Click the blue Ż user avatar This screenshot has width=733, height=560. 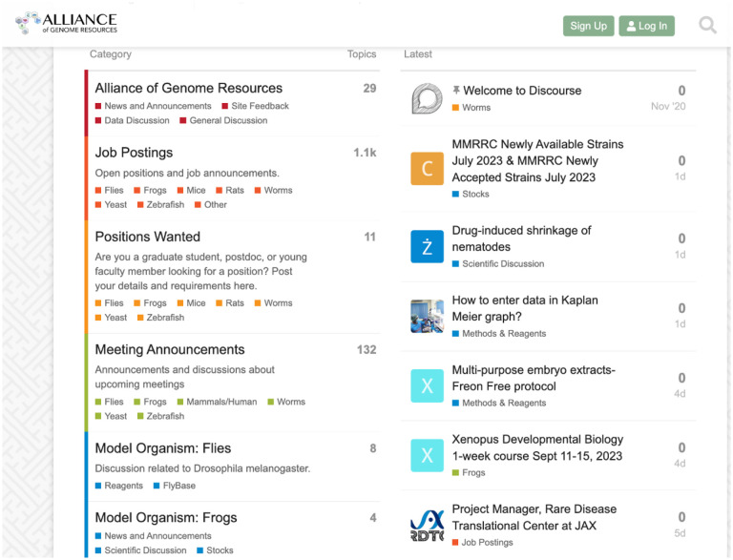pos(427,246)
